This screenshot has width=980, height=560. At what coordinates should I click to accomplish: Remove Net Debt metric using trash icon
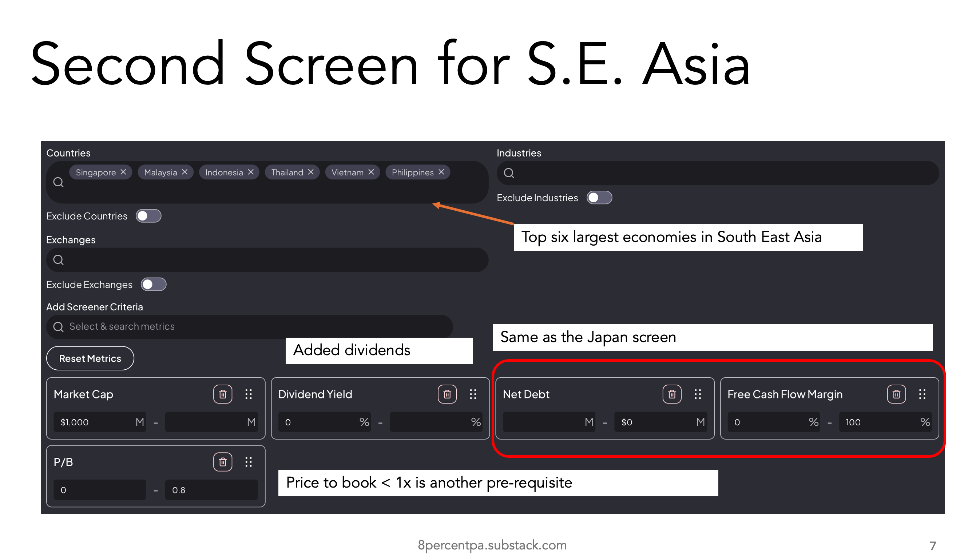pos(671,394)
